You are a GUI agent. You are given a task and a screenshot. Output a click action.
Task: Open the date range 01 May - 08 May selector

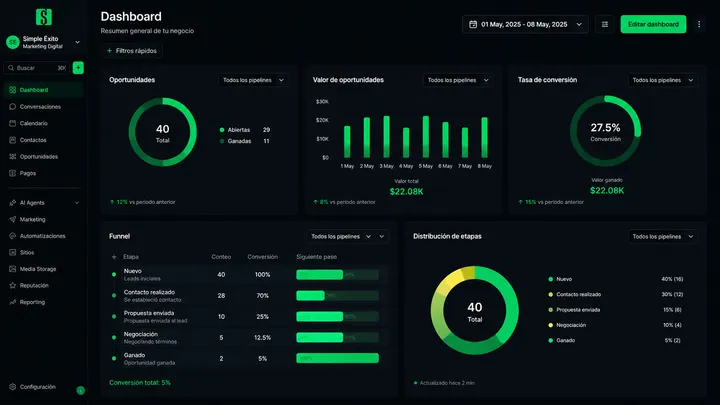[525, 24]
